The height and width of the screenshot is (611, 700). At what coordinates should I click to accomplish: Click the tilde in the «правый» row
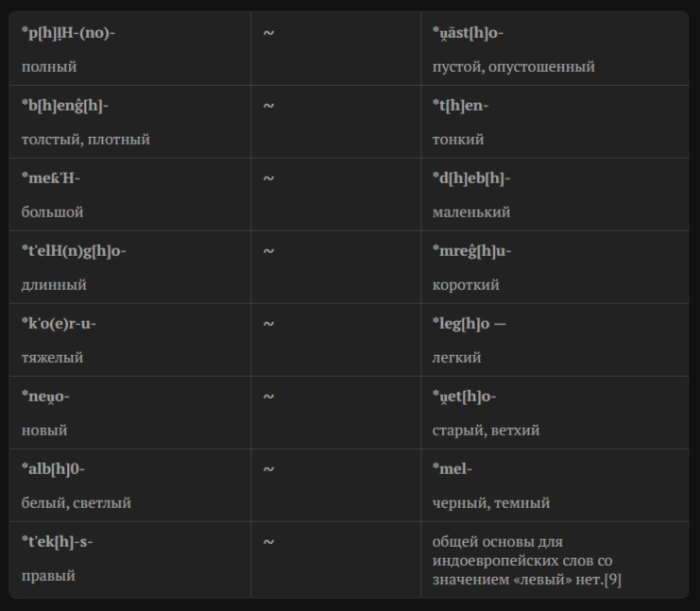[x=268, y=542]
